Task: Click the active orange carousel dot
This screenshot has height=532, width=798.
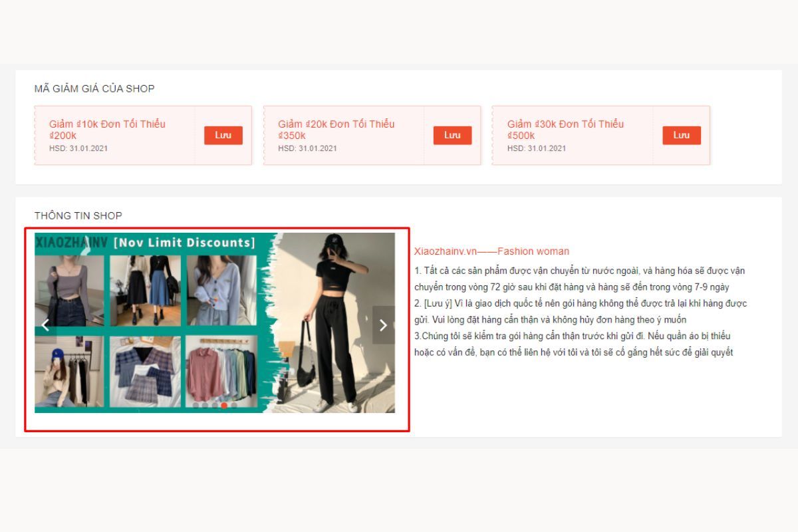Action: tap(224, 405)
